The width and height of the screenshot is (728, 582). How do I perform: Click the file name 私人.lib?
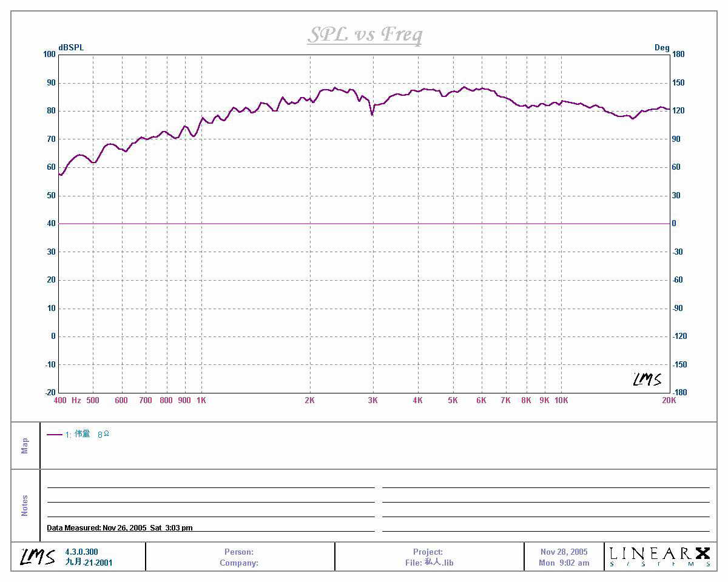coord(438,563)
